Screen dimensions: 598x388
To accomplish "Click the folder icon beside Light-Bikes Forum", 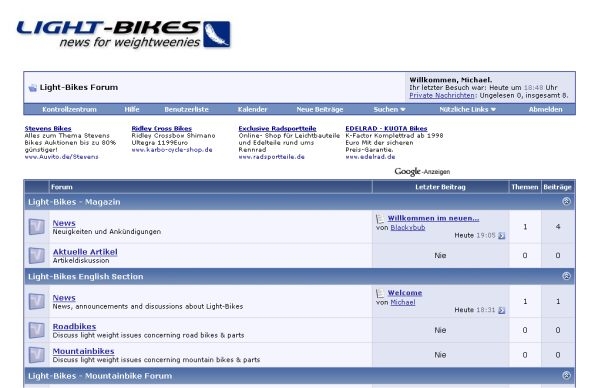I will [32, 88].
